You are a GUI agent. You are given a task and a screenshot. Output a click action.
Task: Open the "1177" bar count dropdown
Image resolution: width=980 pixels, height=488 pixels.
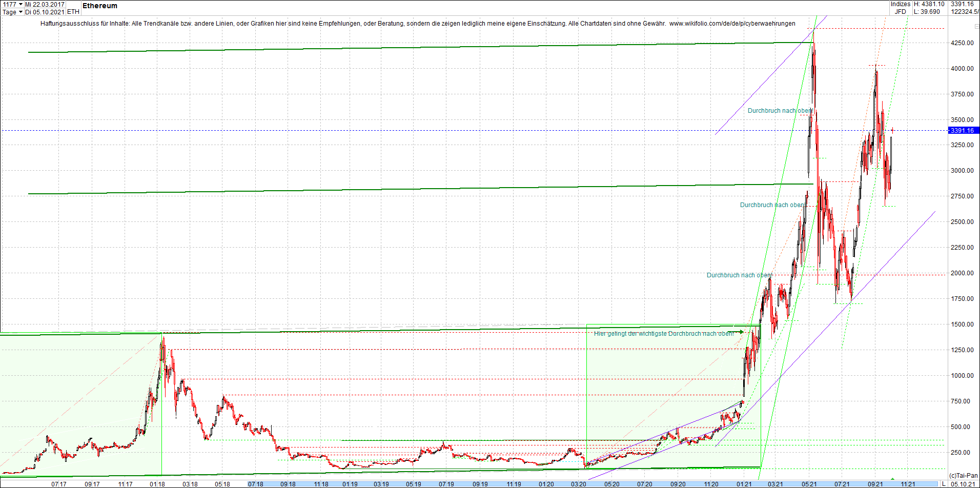click(11, 4)
